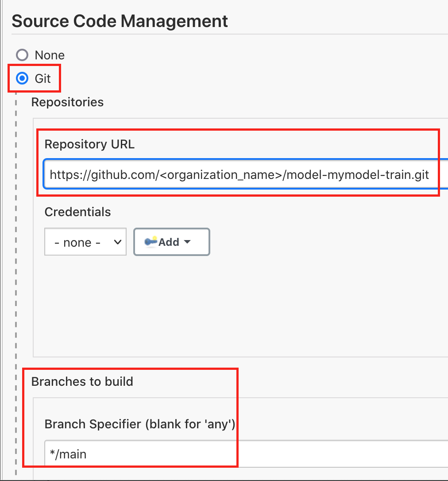The height and width of the screenshot is (481, 448).
Task: Focus the Repository URL input field
Action: point(245,174)
